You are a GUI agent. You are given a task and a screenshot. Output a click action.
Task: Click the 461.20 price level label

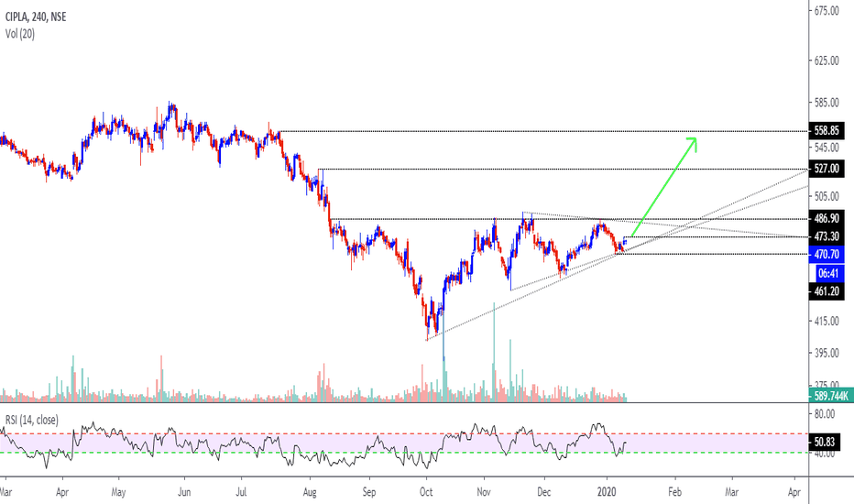[827, 291]
